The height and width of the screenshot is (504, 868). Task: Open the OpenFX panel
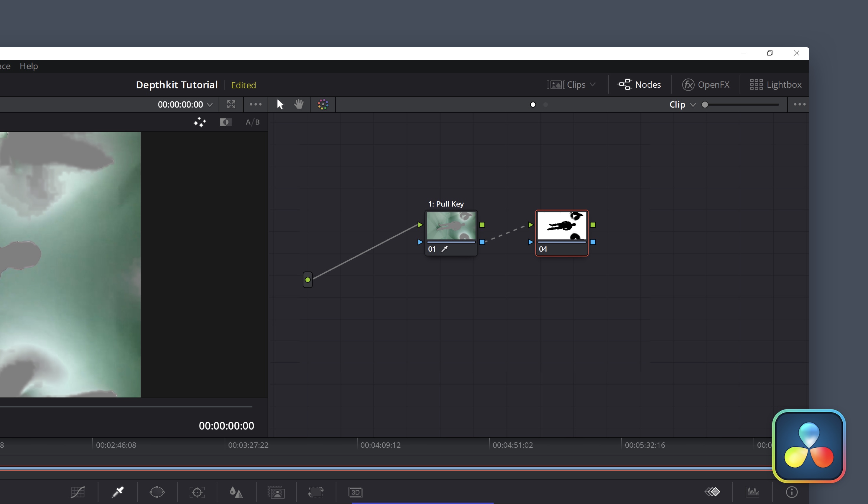pyautogui.click(x=706, y=84)
